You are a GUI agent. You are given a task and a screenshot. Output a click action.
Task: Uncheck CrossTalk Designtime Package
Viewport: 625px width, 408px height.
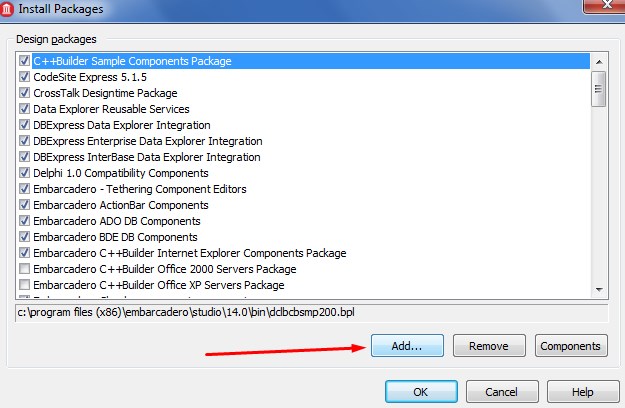24,92
